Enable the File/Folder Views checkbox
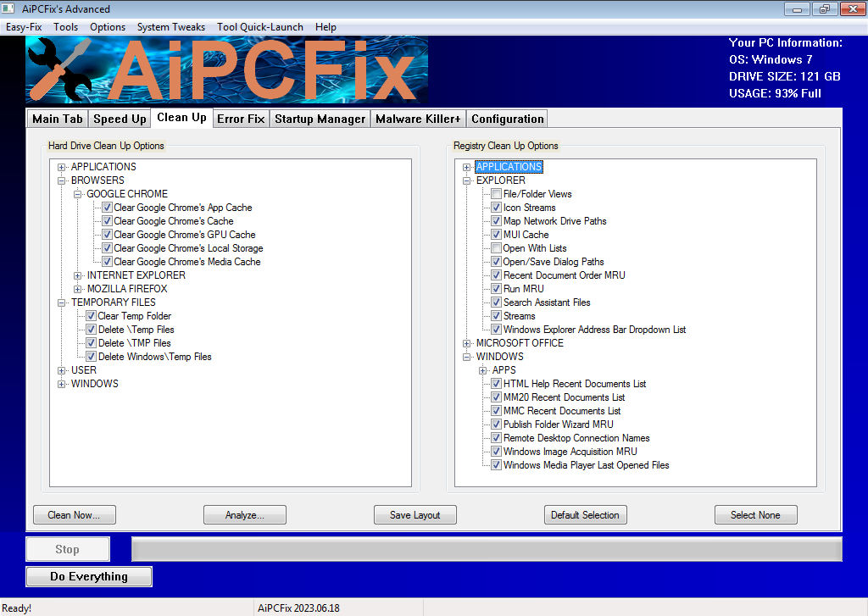 click(x=497, y=194)
